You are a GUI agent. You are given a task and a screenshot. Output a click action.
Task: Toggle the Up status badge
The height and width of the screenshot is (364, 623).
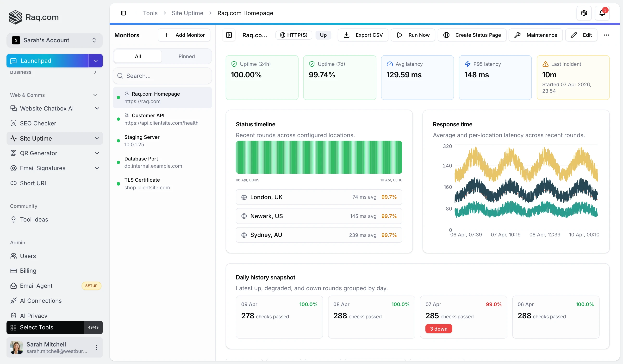pyautogui.click(x=323, y=35)
